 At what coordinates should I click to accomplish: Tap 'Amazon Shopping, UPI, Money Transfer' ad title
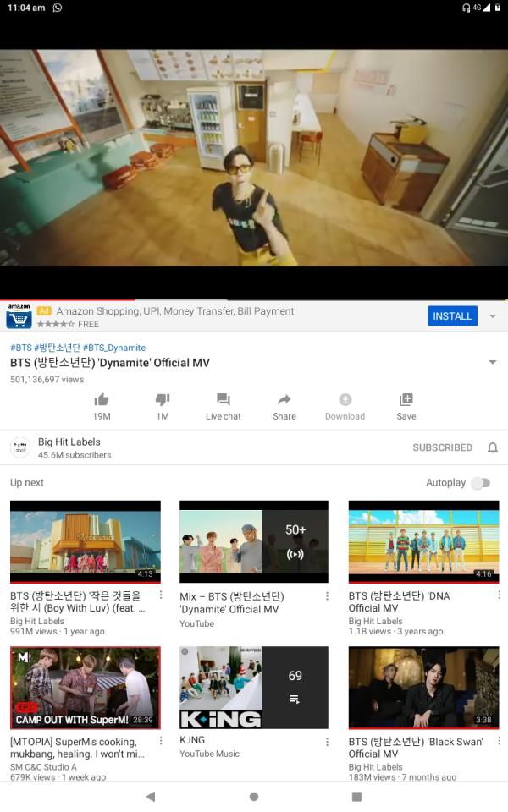point(175,311)
